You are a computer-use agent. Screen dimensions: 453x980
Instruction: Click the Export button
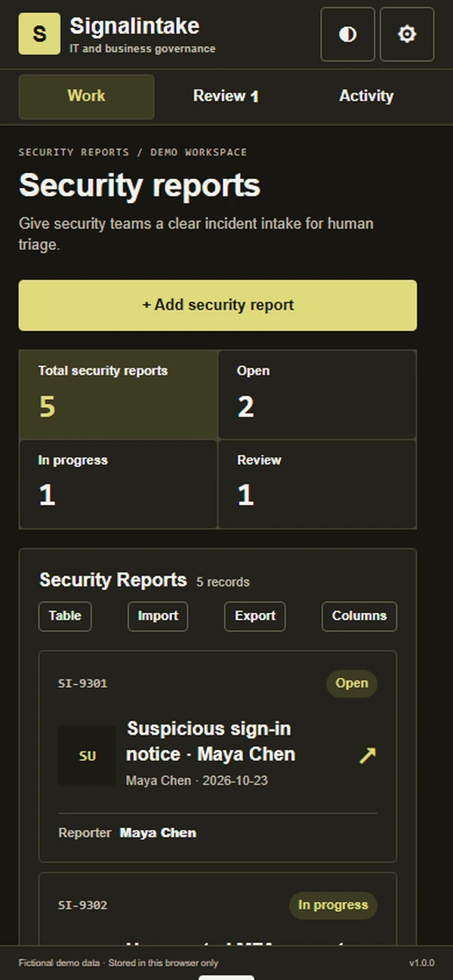(255, 616)
